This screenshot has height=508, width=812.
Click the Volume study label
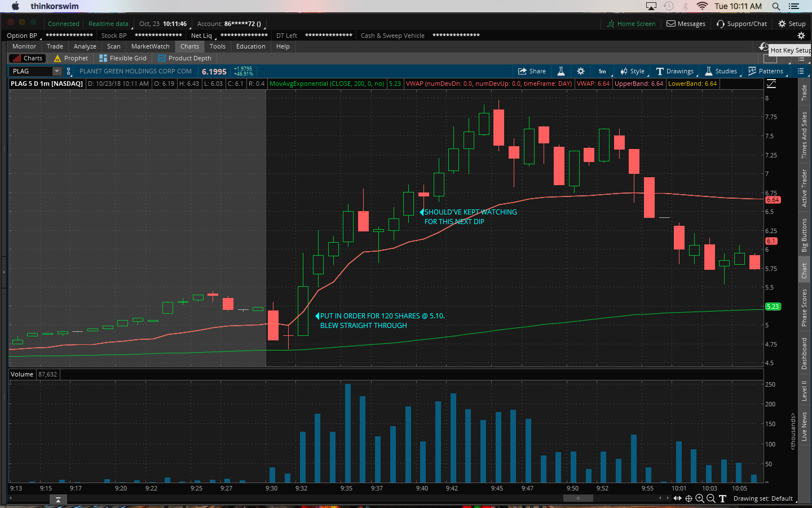point(22,374)
